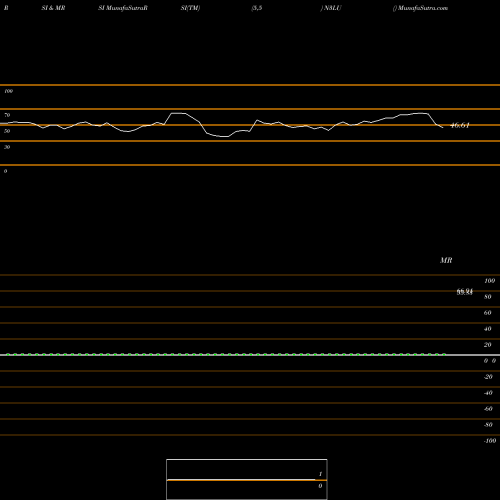
Task: Click the 46.64 RSI value label
Action: pos(460,125)
